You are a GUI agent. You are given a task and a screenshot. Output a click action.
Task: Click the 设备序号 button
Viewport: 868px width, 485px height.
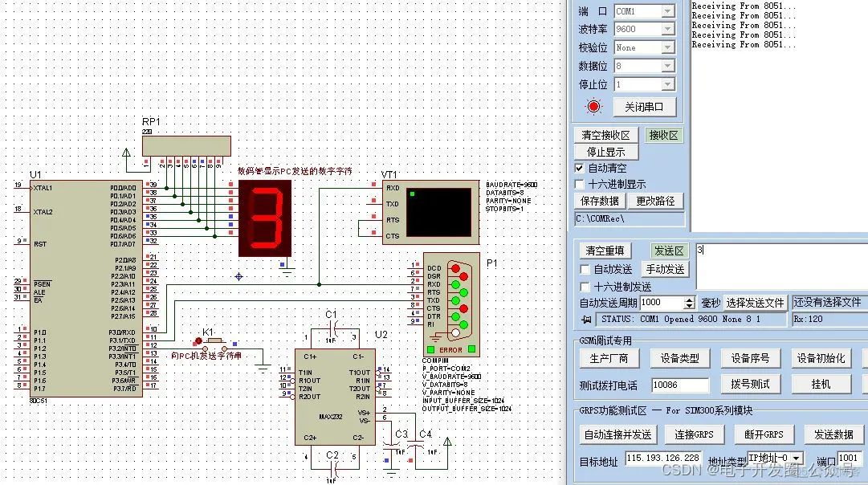(750, 358)
